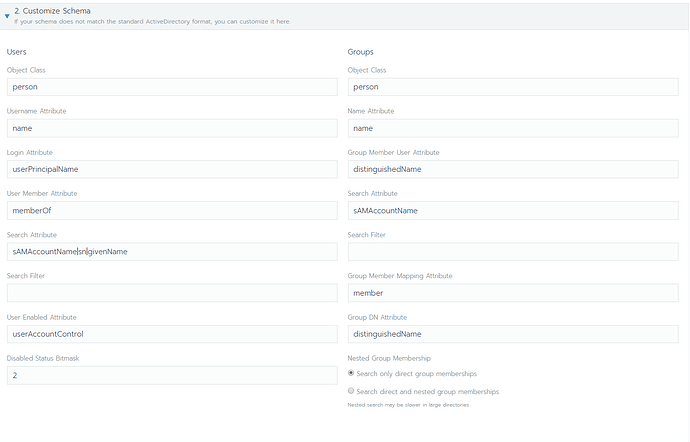Edit the Login Attribute userPrincipalName field
The width and height of the screenshot is (690, 442).
click(172, 169)
